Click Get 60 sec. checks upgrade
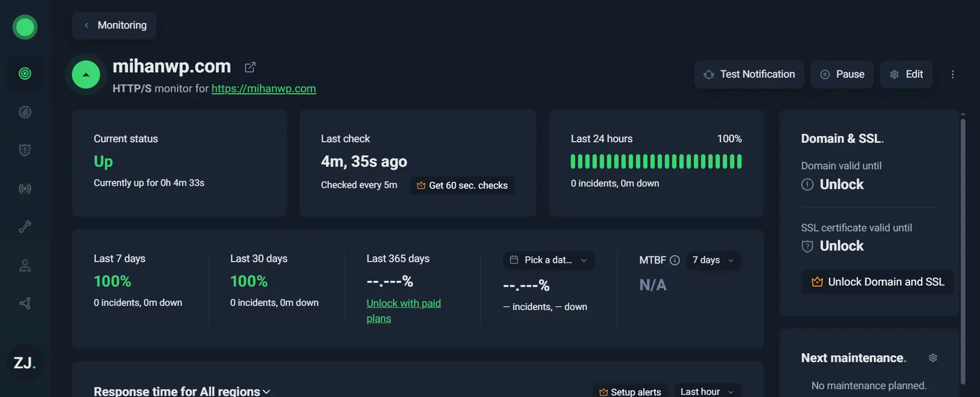 point(462,185)
